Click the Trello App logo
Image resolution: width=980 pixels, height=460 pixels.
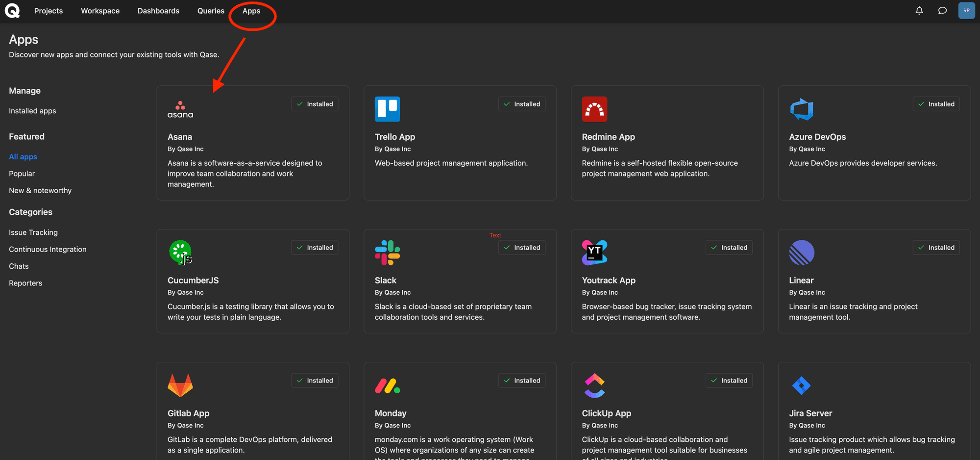(388, 109)
